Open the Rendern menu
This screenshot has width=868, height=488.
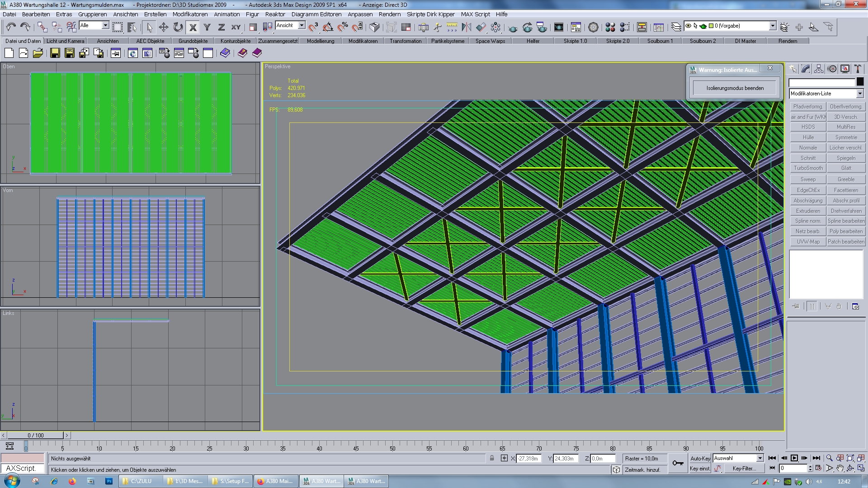[x=389, y=14]
